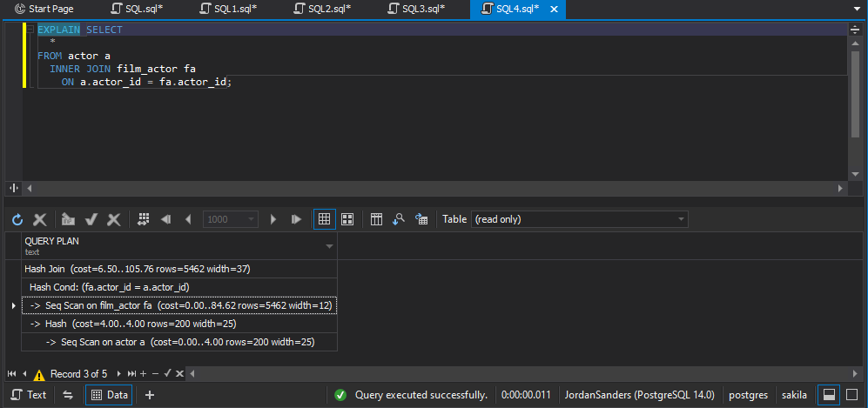
Task: Move to next record in navigator
Action: pyautogui.click(x=118, y=374)
